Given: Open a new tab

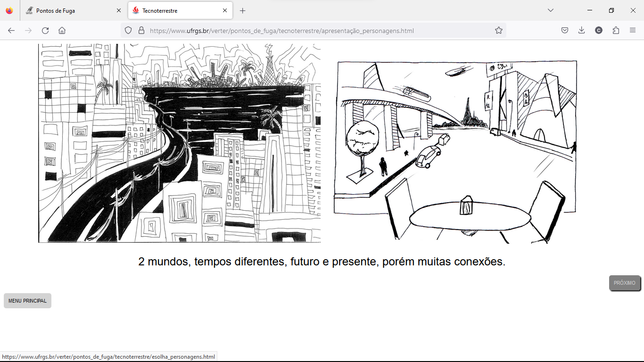Looking at the screenshot, I should 242,10.
